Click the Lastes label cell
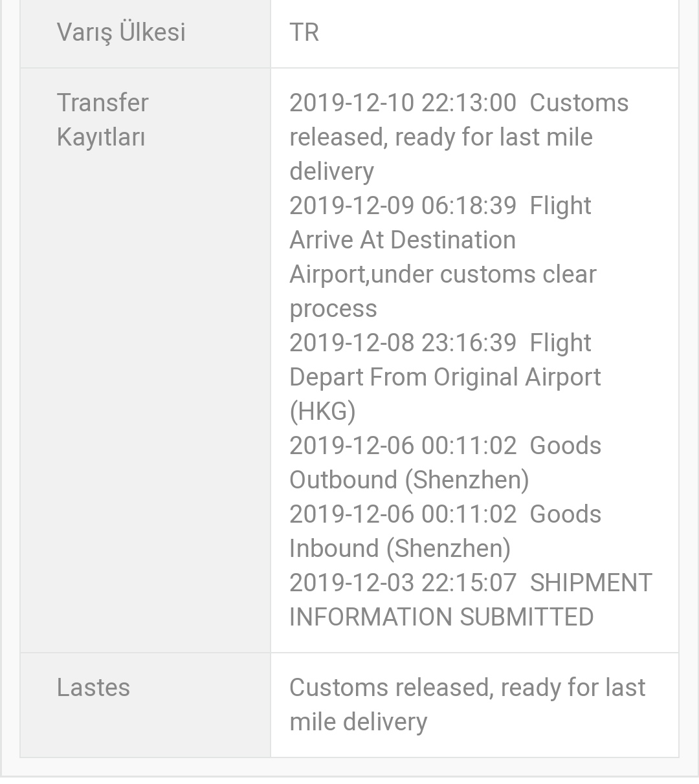This screenshot has height=784, width=699. point(145,704)
